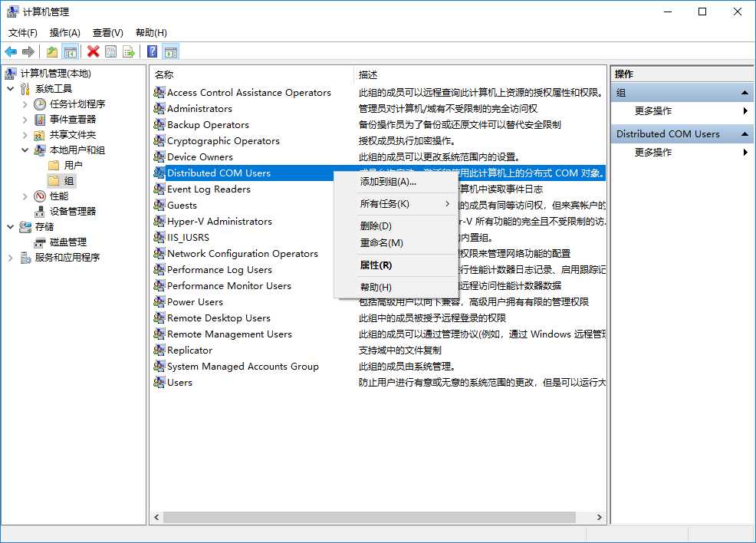Choose 重命名(M) from context menu

click(396, 242)
